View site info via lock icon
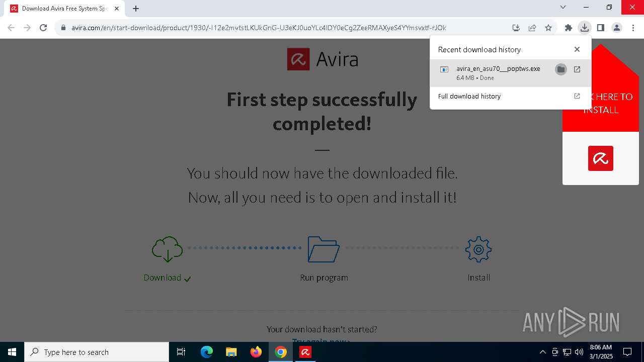This screenshot has height=362, width=644. point(63,28)
